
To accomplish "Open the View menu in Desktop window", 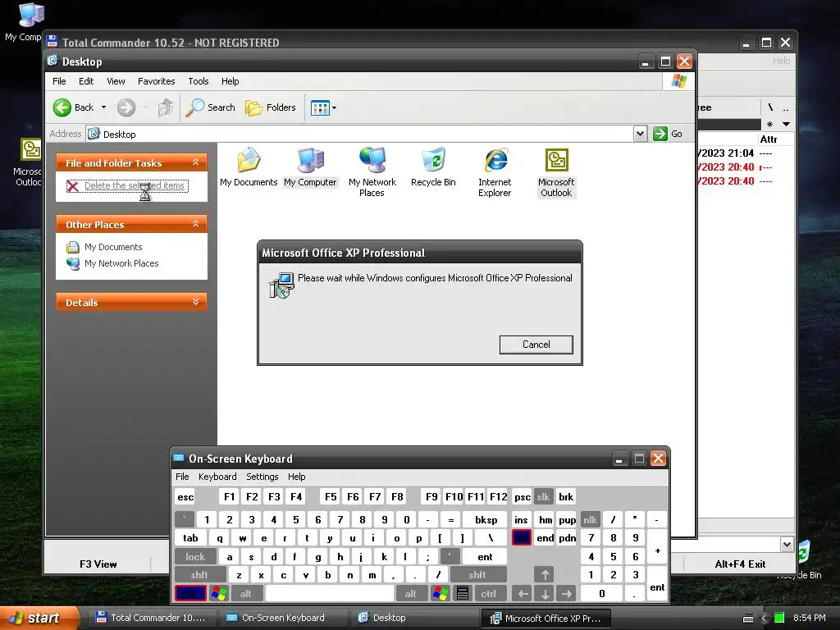I will pos(116,81).
